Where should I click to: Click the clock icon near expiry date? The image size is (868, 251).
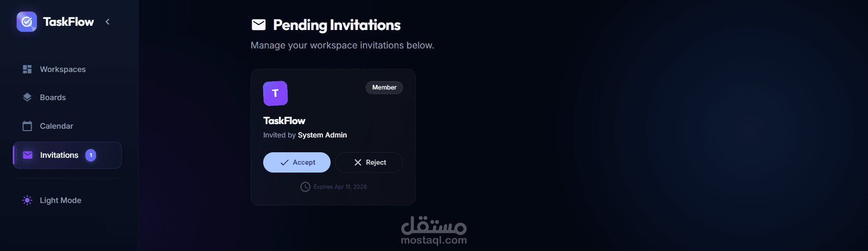(305, 187)
